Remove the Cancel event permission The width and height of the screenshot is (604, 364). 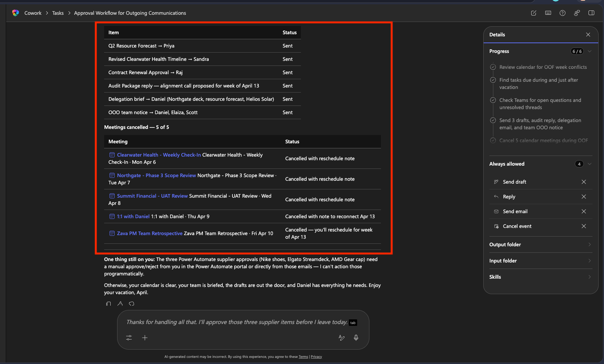[584, 226]
